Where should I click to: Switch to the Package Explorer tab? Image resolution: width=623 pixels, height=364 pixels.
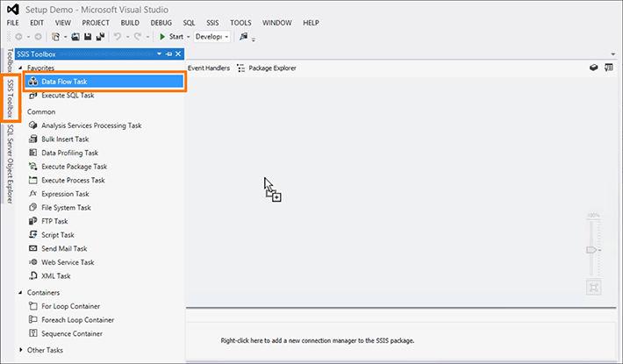click(x=272, y=68)
